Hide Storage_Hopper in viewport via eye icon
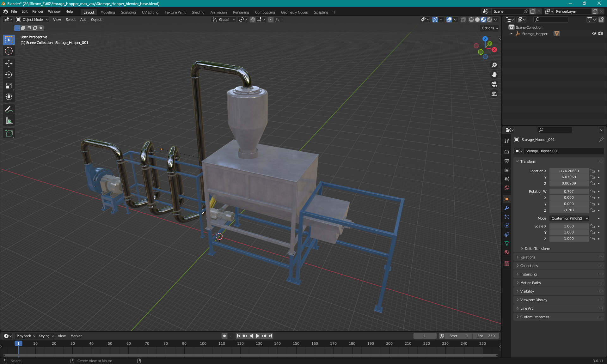 point(594,33)
